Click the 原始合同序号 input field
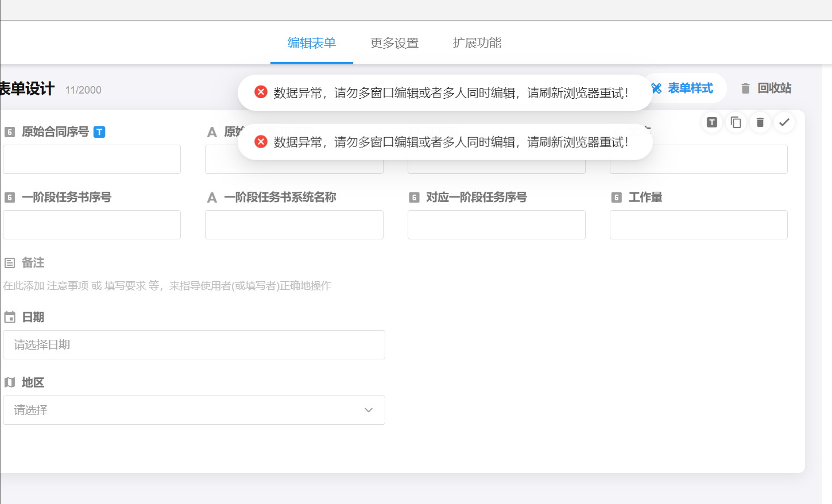This screenshot has height=504, width=832. click(x=92, y=160)
